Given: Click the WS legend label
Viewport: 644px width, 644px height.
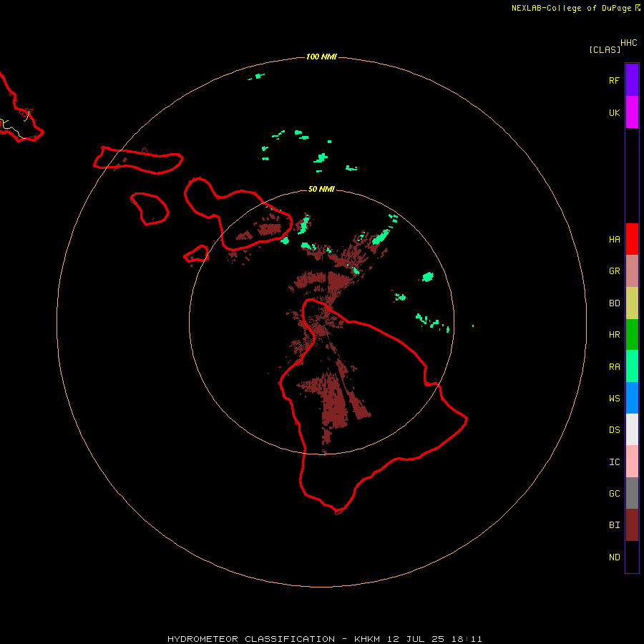Looking at the screenshot, I should tap(614, 398).
